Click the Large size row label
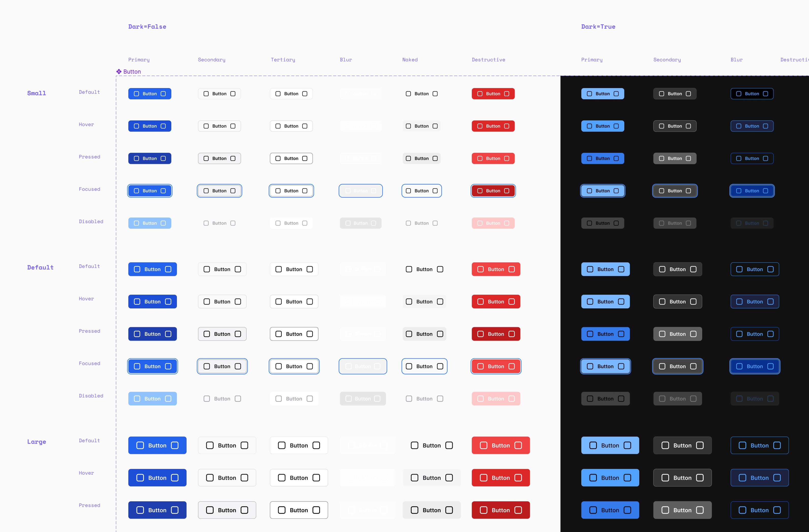Image resolution: width=809 pixels, height=532 pixels. click(x=36, y=442)
